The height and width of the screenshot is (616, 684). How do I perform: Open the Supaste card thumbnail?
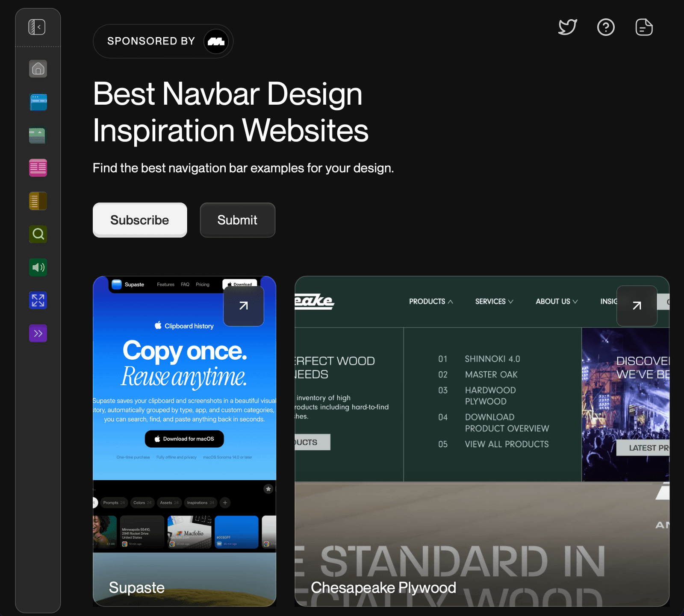coord(184,441)
